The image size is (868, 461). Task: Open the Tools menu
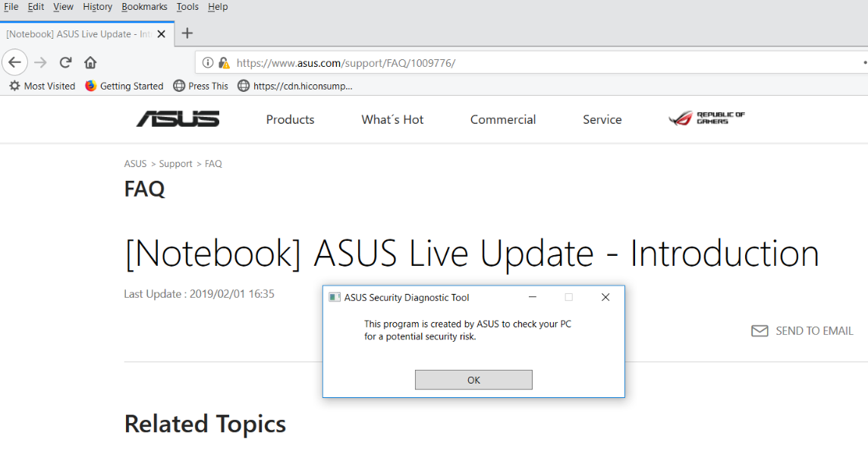[187, 7]
